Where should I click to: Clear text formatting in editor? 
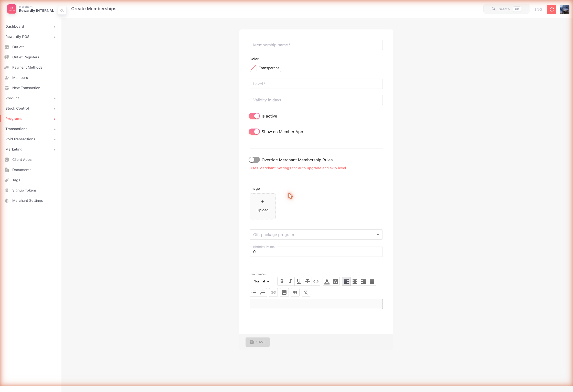306,292
